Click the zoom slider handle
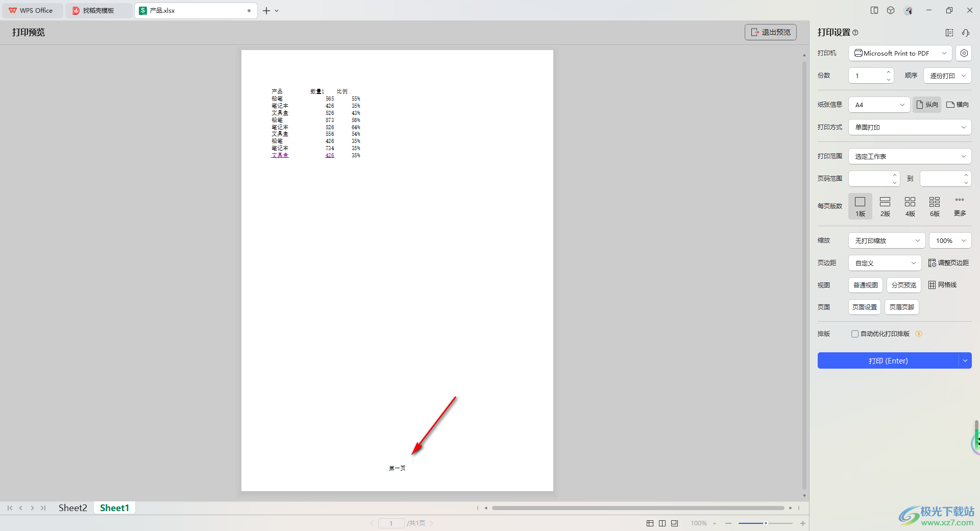The image size is (980, 531). (x=766, y=523)
